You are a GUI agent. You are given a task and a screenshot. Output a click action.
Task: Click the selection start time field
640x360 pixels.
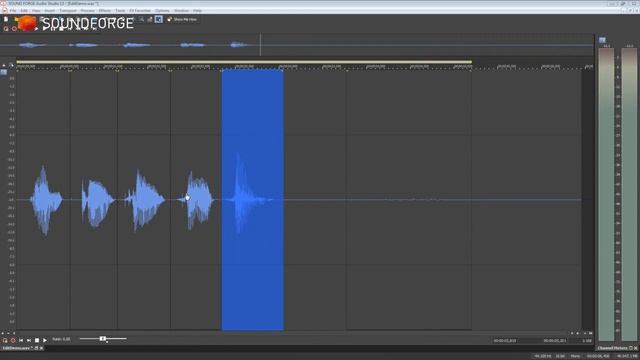[x=505, y=340]
